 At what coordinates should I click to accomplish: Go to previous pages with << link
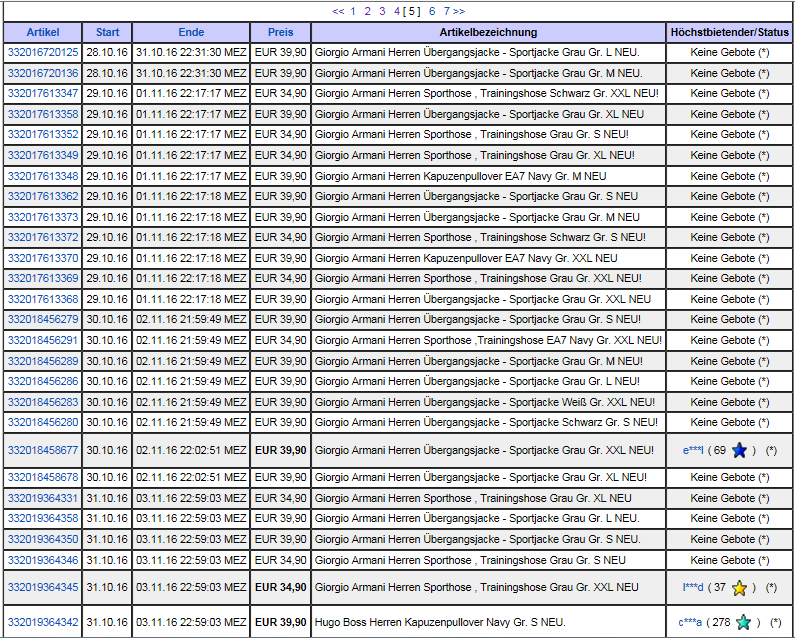pos(338,11)
